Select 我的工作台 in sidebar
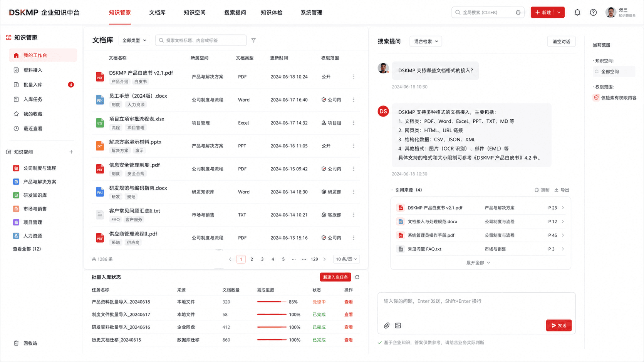This screenshot has width=644, height=362. (43, 55)
